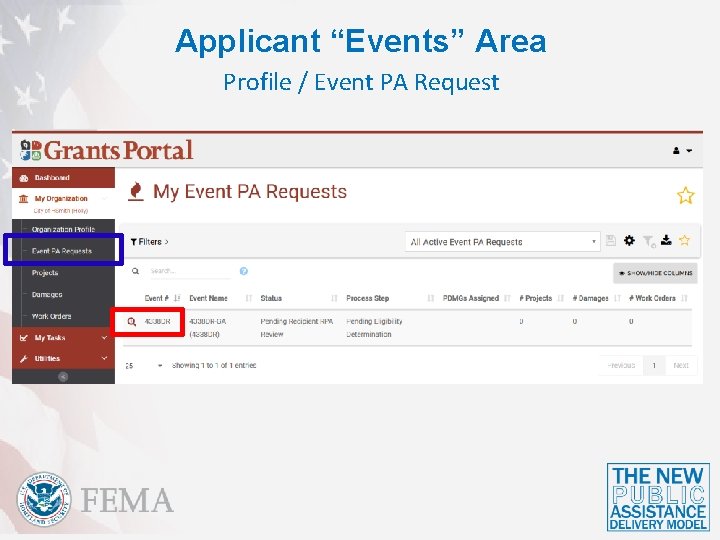The height and width of the screenshot is (540, 720).
Task: Open the search help question icon
Action: coord(244,271)
